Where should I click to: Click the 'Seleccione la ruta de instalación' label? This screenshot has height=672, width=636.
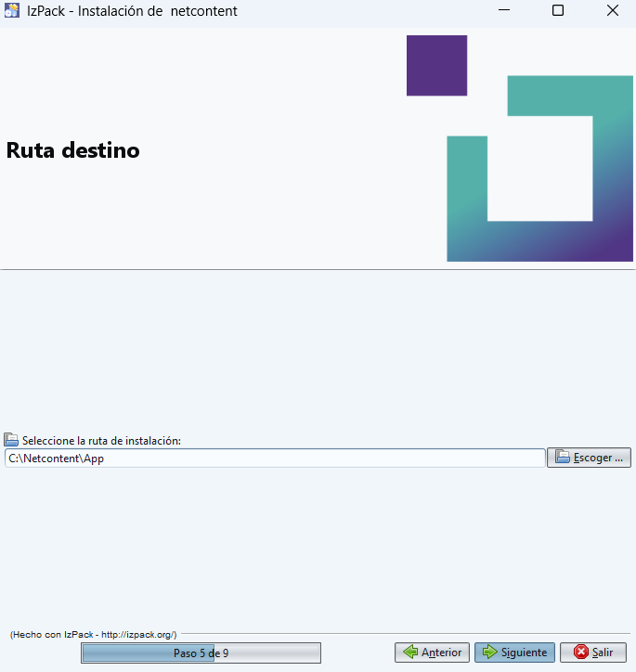[x=101, y=440]
